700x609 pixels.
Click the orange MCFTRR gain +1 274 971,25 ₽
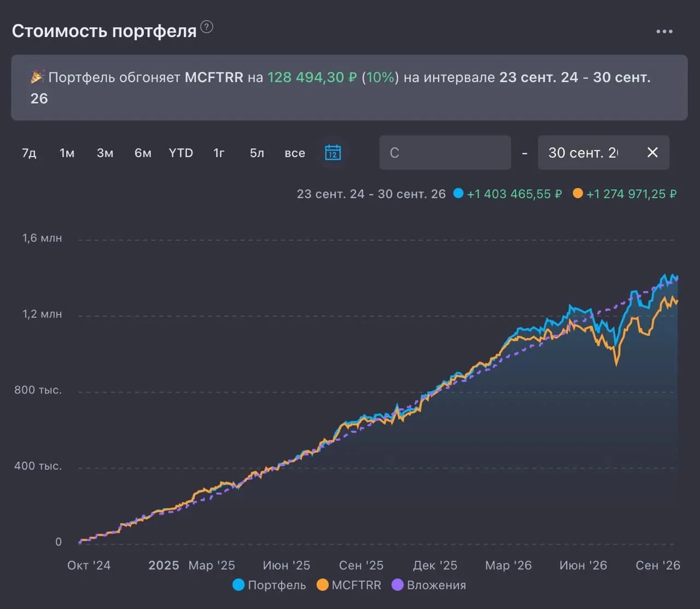(632, 194)
